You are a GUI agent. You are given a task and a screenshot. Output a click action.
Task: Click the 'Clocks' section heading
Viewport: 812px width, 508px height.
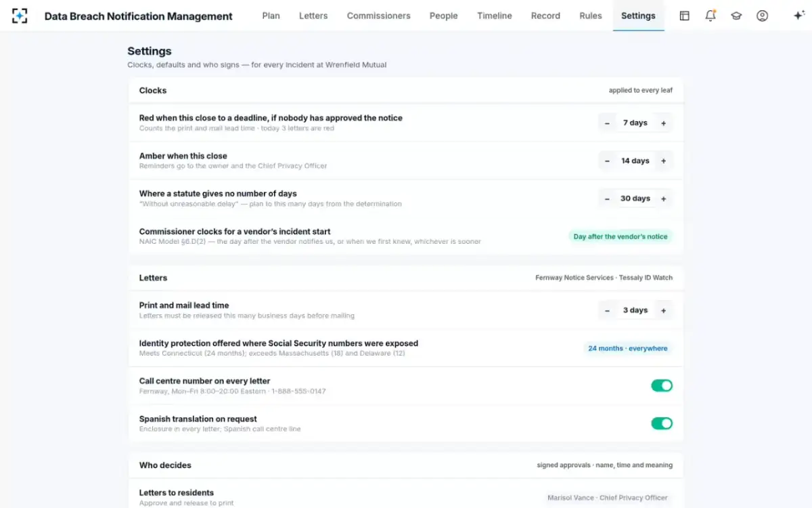point(153,91)
